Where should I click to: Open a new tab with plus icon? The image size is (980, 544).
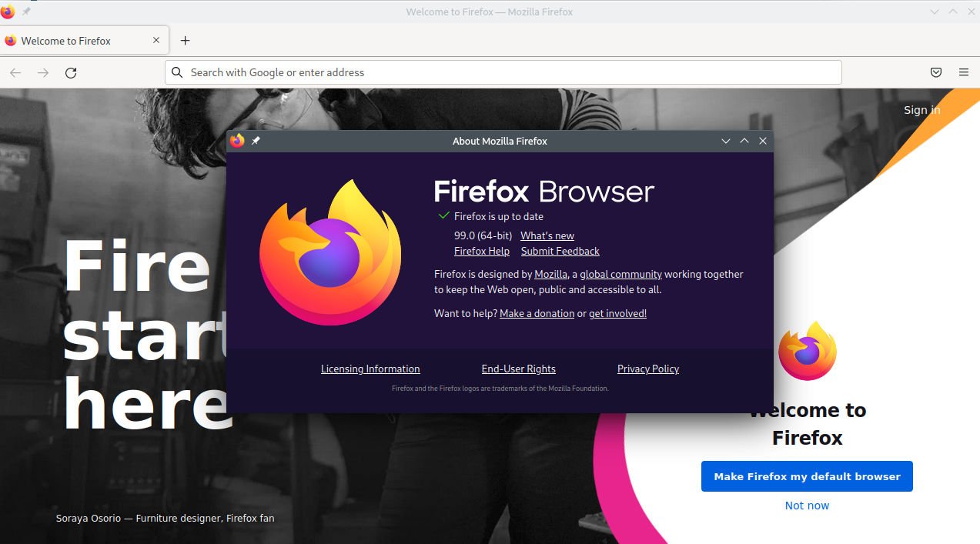pos(185,41)
